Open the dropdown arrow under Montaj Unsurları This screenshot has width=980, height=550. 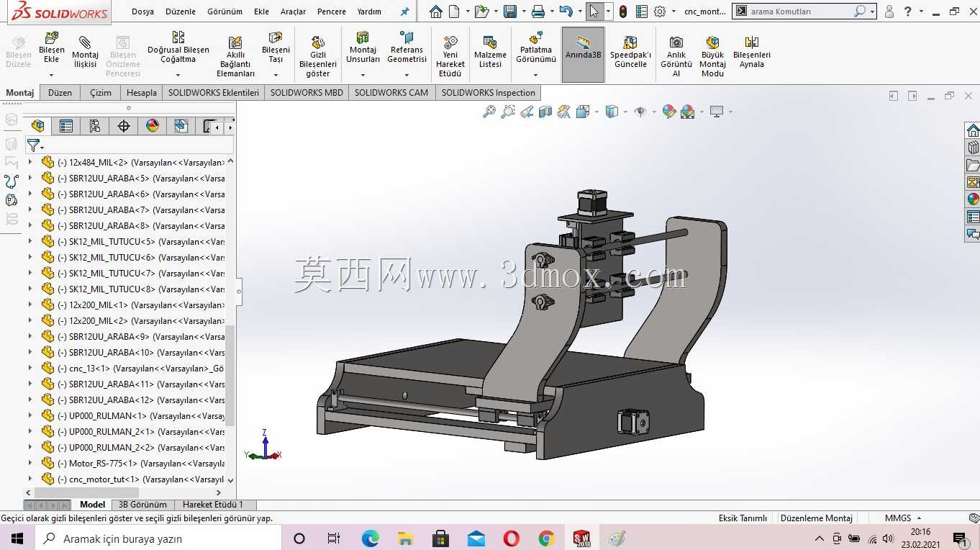point(363,75)
